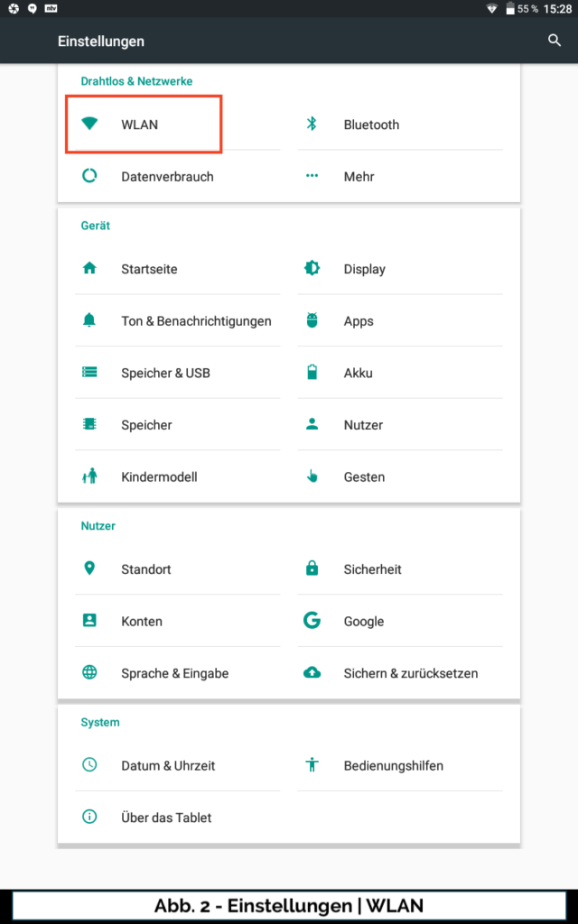Tap the cloud icon for Sichern & zurücksetzen
The width and height of the screenshot is (578, 924).
(312, 673)
